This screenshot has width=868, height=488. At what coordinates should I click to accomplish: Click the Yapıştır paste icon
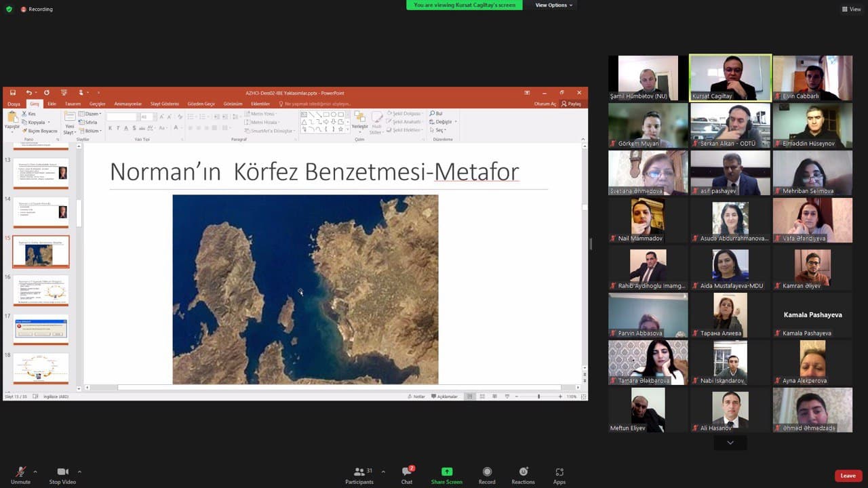tap(12, 119)
